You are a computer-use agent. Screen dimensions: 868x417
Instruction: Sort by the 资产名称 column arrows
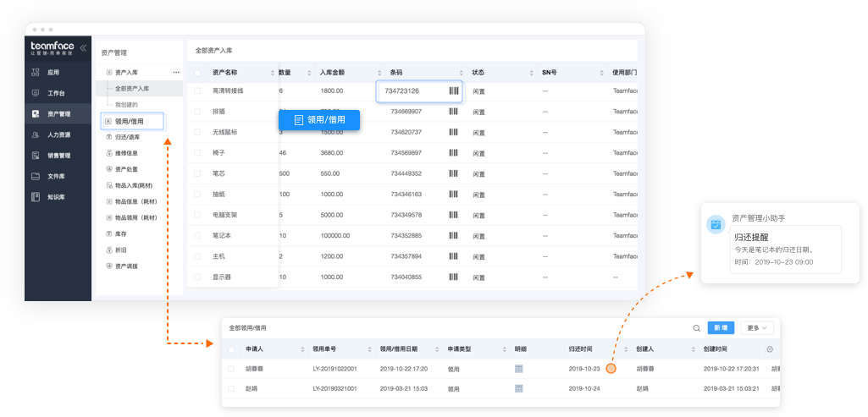[x=273, y=73]
